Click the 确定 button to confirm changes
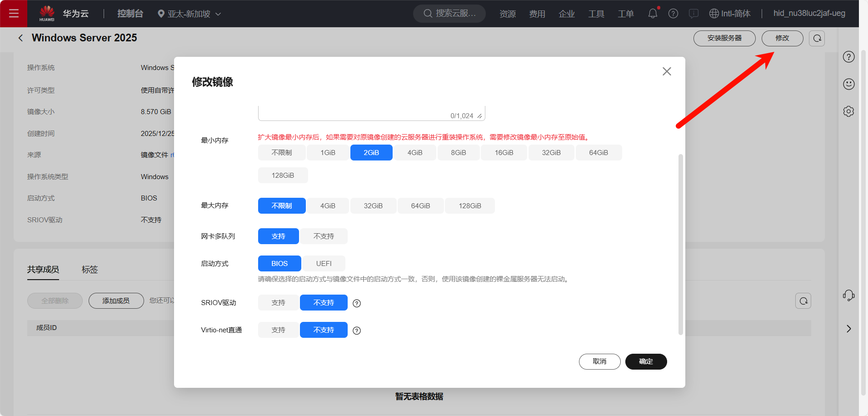868x416 pixels. pyautogui.click(x=646, y=361)
